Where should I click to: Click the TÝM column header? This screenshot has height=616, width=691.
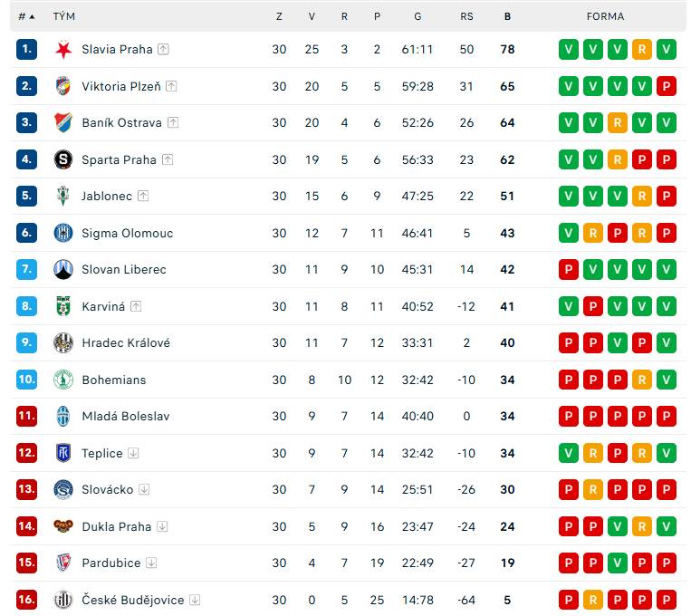(64, 16)
